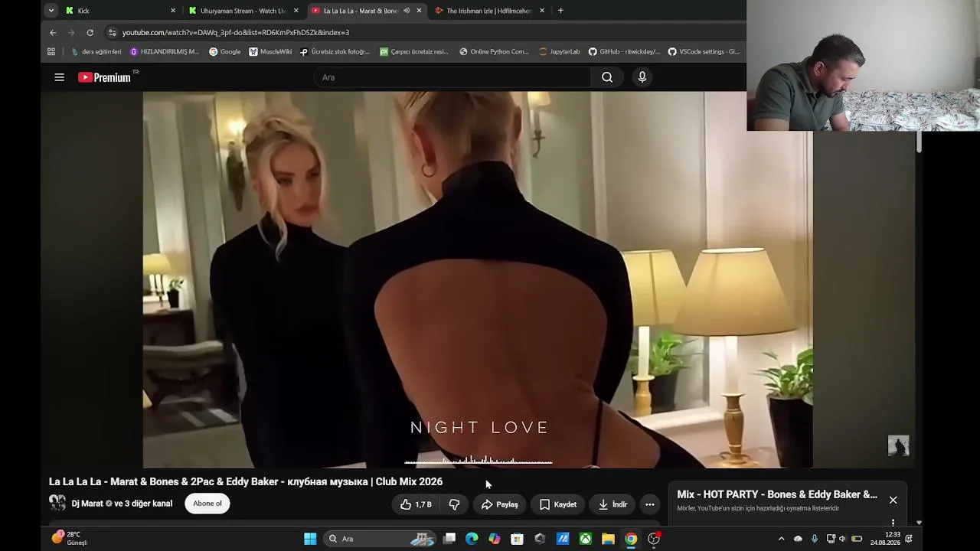Open the Google bookmark
Viewport: 980px width, 551px height.
225,52
